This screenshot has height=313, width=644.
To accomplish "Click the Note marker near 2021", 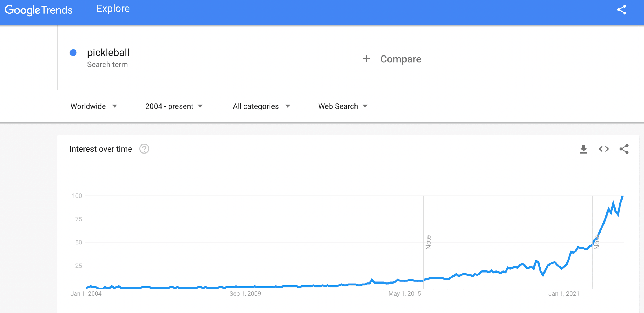I will pos(597,242).
